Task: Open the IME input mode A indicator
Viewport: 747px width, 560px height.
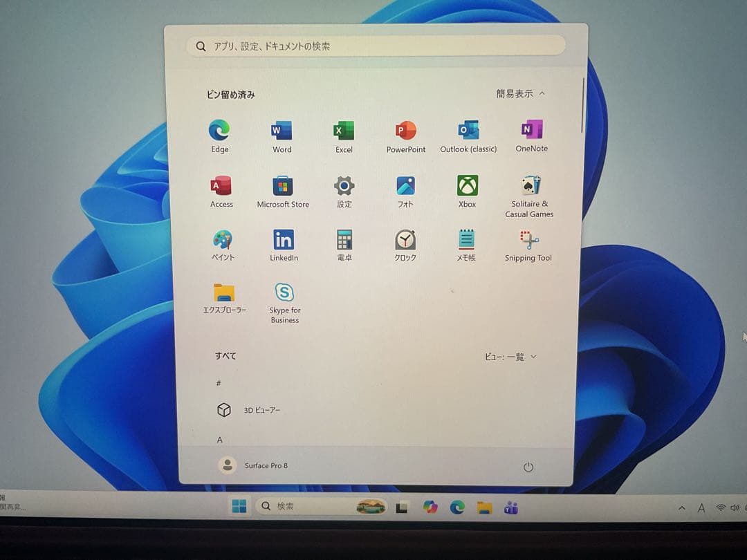Action: tap(701, 509)
